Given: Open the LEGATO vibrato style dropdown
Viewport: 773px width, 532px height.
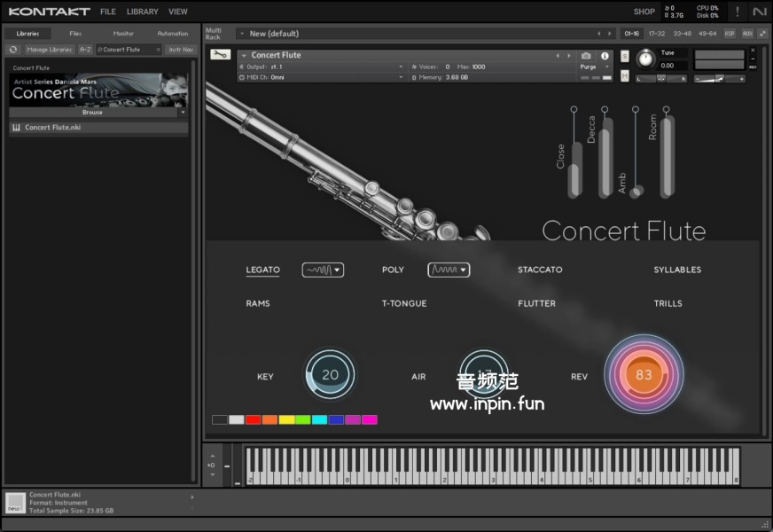Looking at the screenshot, I should (323, 270).
